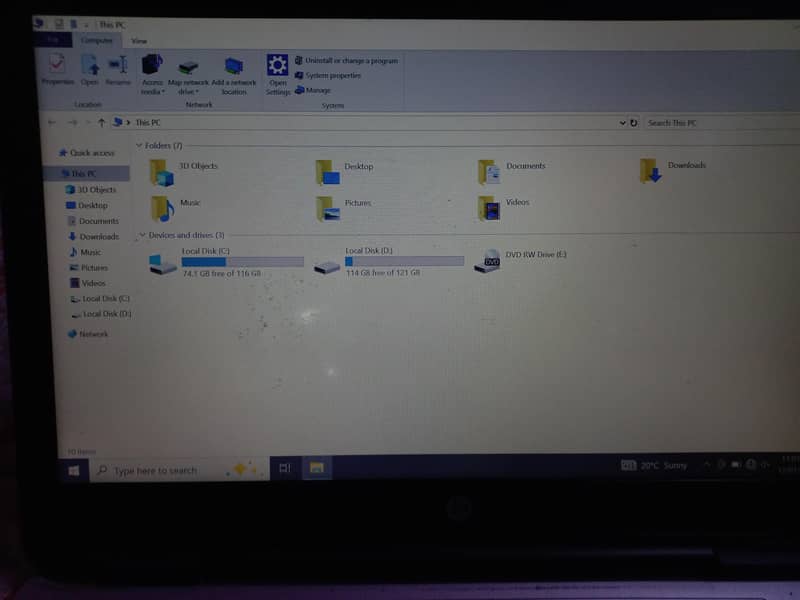The image size is (800, 600).
Task: Select Pictures in the navigation pane
Action: tap(89, 268)
